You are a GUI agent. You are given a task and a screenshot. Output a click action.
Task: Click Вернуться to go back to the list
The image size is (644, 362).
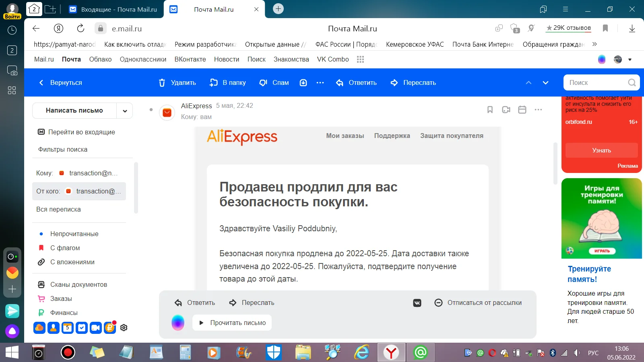click(60, 82)
